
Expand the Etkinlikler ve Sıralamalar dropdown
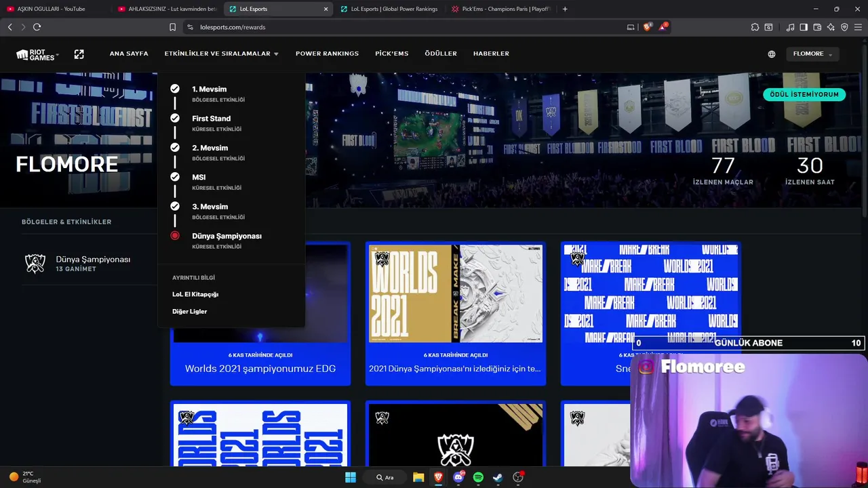tap(222, 54)
